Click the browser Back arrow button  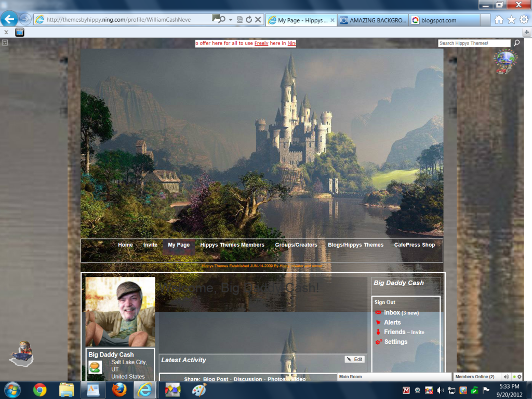pyautogui.click(x=9, y=20)
